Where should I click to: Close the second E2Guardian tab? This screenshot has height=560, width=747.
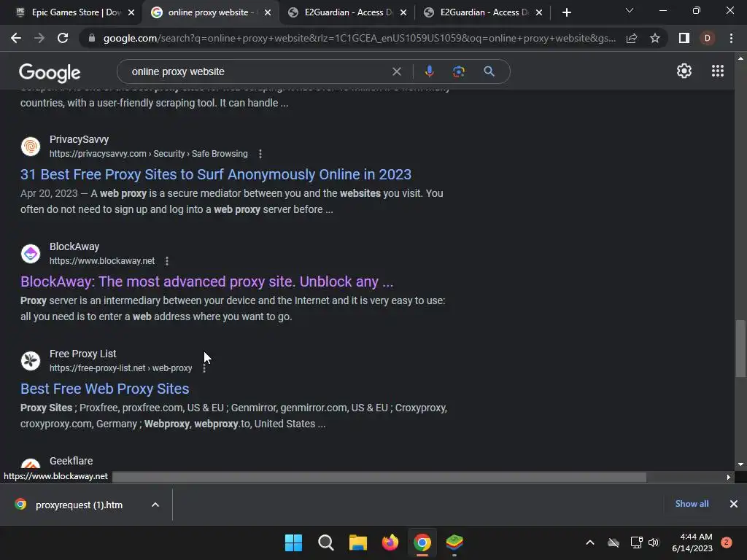(x=539, y=13)
